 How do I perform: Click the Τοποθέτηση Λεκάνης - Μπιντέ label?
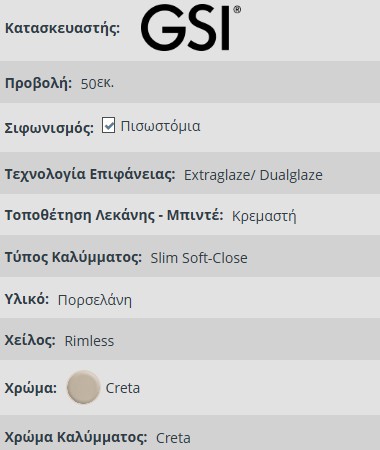(x=114, y=215)
